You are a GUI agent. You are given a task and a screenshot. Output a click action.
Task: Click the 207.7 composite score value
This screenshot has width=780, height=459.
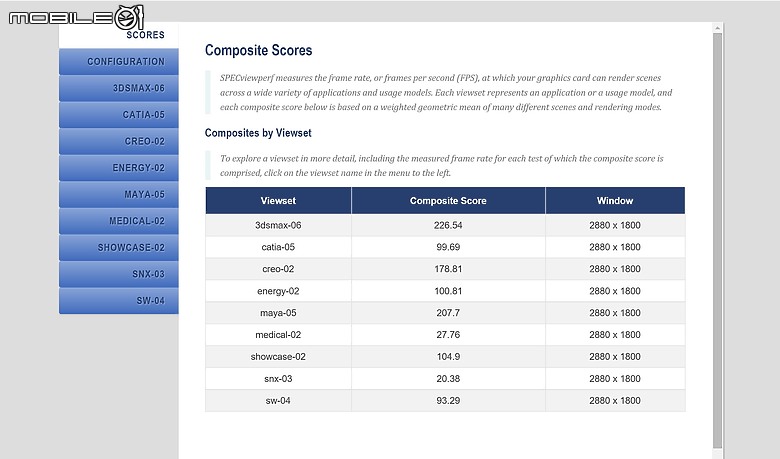click(448, 313)
